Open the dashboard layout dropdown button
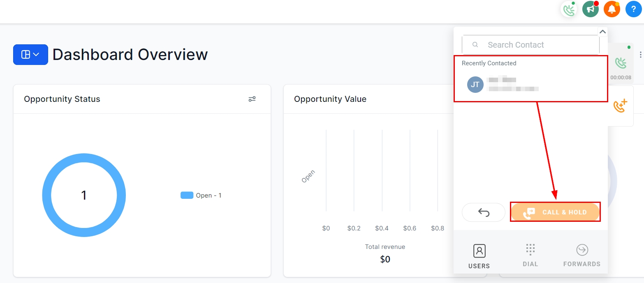644x283 pixels. [x=30, y=55]
